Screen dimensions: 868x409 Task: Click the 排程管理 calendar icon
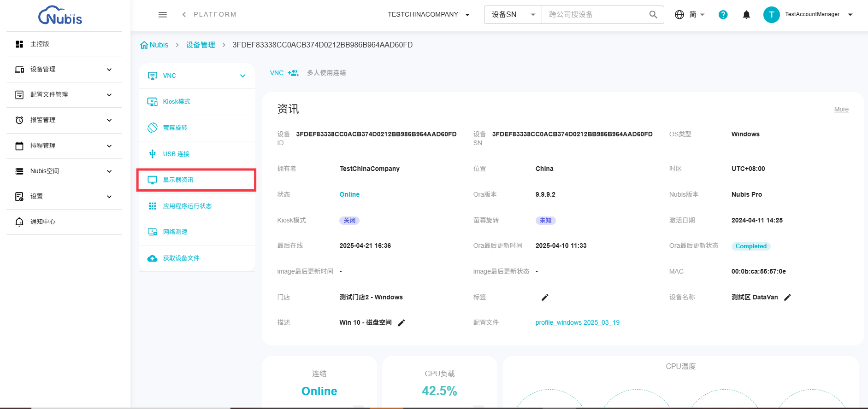coord(19,146)
